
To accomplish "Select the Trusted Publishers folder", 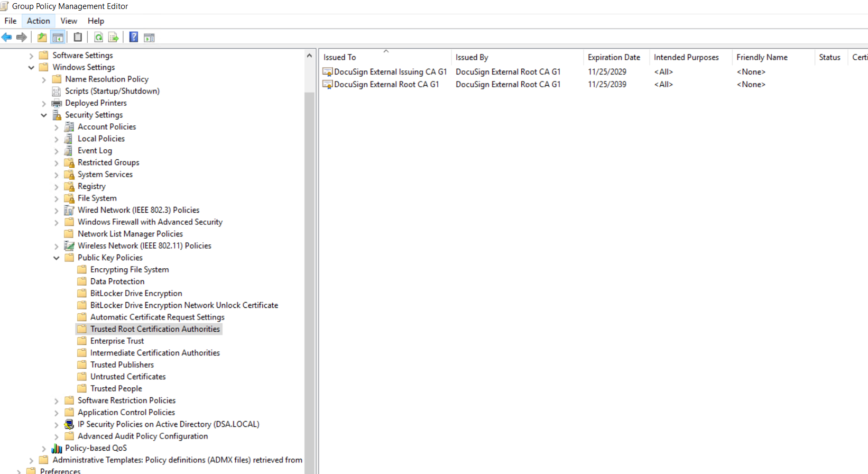I will tap(122, 365).
